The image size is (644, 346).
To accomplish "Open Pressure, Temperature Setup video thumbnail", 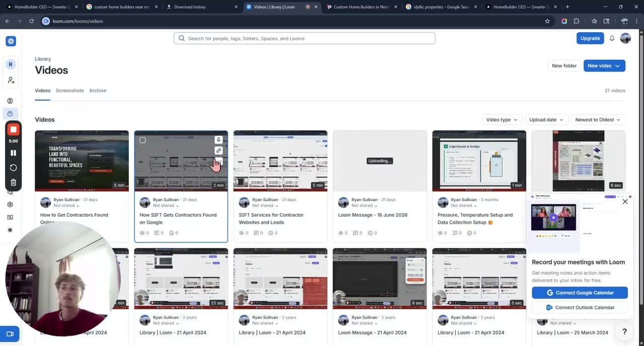I will [479, 161].
